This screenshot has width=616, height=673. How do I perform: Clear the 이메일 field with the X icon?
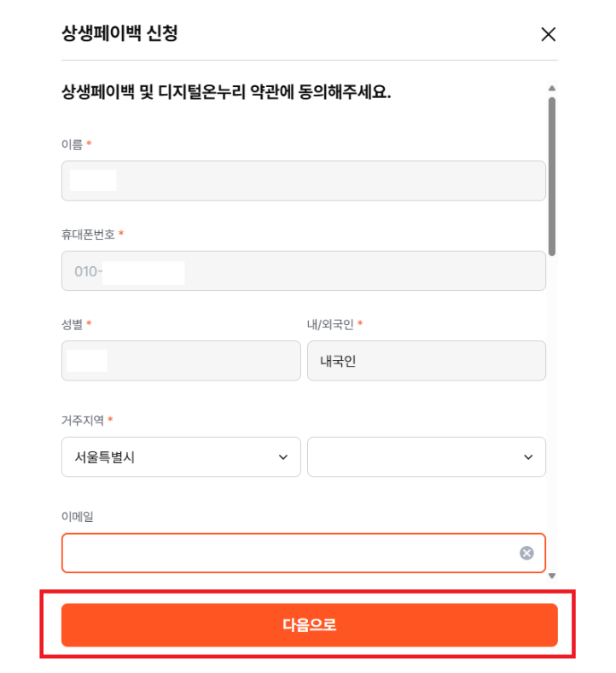coord(526,553)
